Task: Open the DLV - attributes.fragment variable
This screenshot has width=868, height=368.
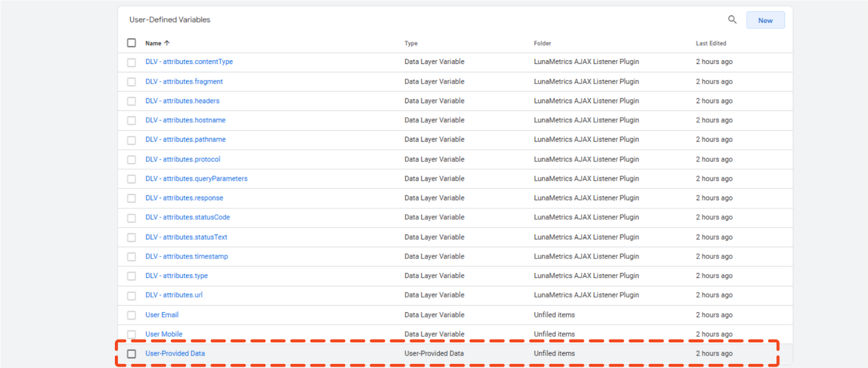Action: (184, 81)
